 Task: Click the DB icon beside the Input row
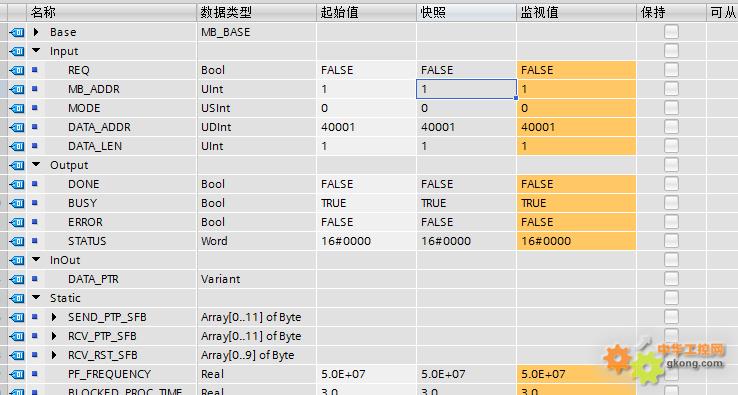tap(17, 51)
